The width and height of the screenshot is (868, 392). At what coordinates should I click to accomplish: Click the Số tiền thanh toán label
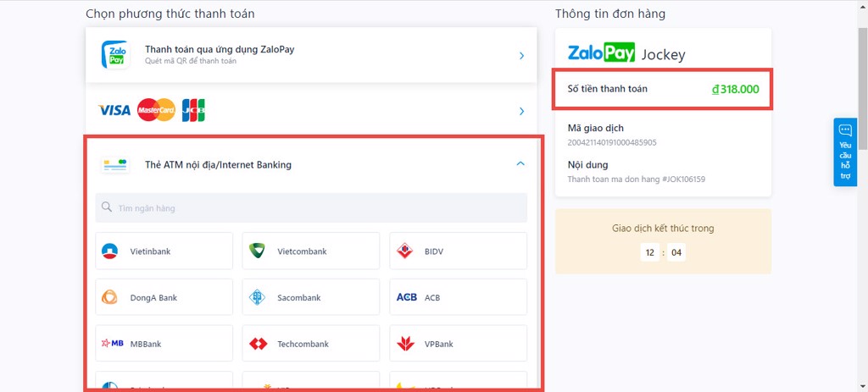tap(607, 88)
